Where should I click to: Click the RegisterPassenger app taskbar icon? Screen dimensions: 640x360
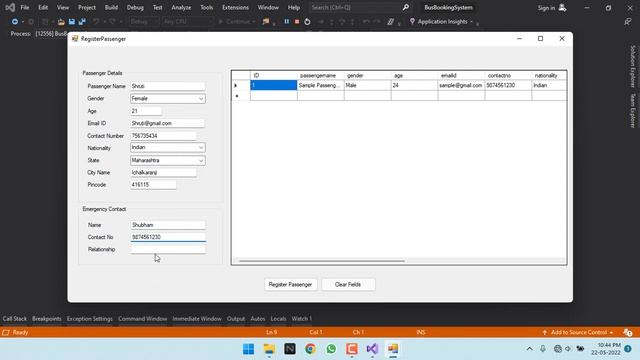tap(393, 349)
